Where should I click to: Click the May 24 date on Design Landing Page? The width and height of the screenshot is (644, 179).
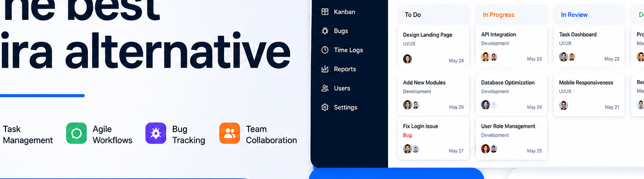(456, 61)
